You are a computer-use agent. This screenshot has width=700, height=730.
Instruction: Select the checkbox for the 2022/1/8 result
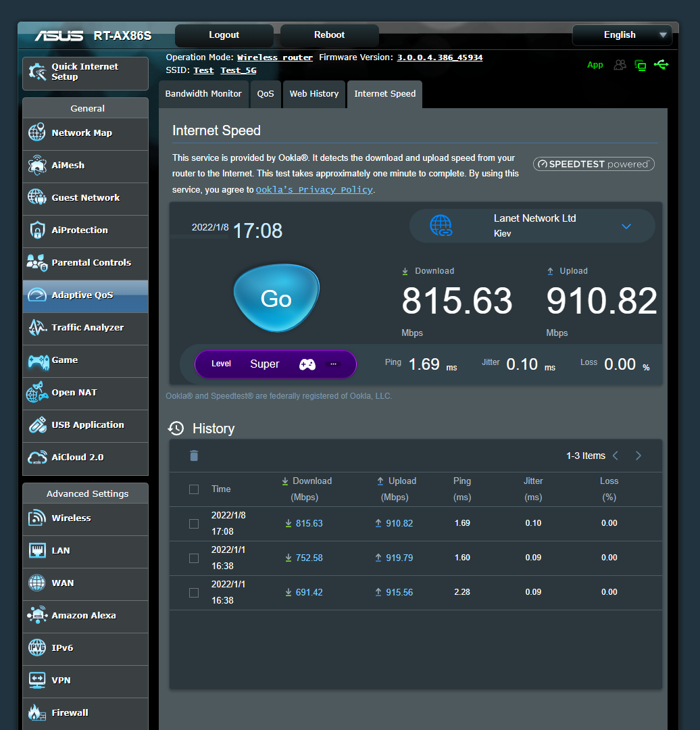point(194,523)
